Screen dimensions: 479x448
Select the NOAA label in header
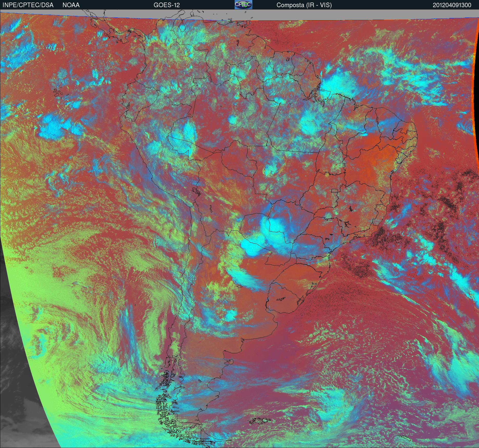pyautogui.click(x=71, y=5)
